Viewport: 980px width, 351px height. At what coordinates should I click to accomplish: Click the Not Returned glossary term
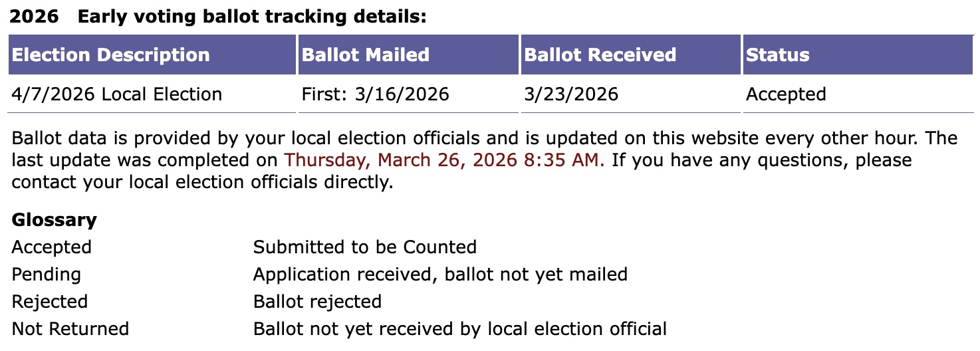[x=70, y=329]
